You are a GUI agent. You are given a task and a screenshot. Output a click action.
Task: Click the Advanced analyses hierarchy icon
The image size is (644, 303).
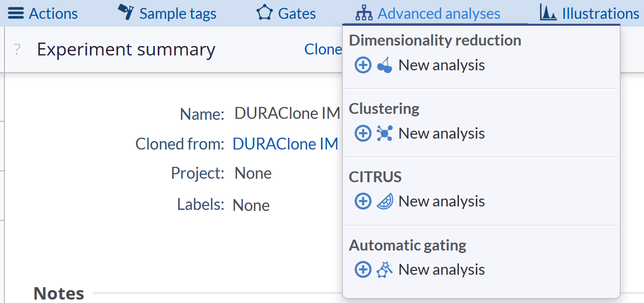point(364,13)
